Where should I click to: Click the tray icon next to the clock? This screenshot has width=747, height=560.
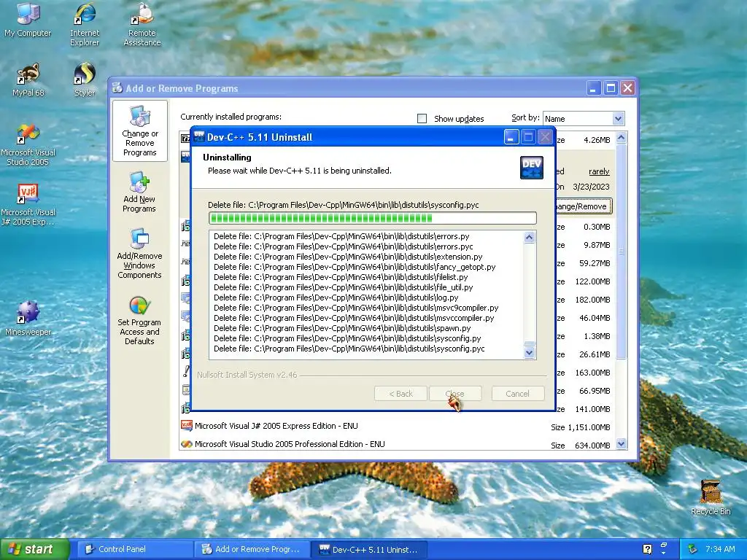693,549
